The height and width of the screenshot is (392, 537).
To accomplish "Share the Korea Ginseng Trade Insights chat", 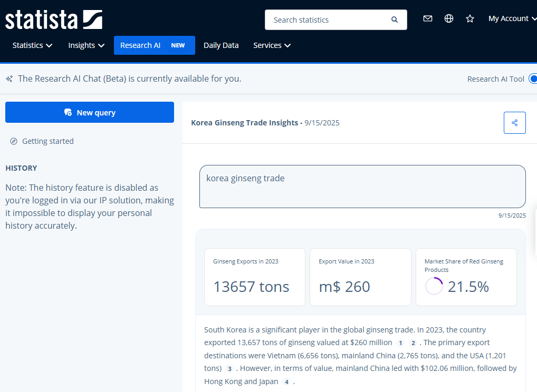I will [514, 122].
